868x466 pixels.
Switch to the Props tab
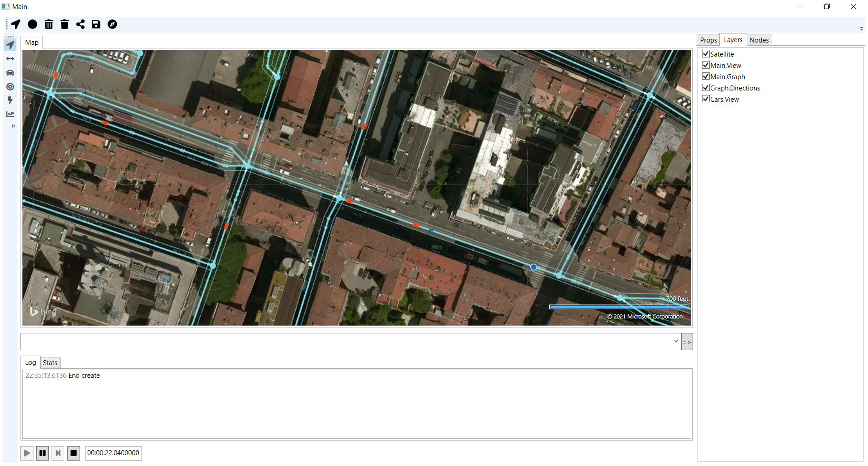coord(708,40)
